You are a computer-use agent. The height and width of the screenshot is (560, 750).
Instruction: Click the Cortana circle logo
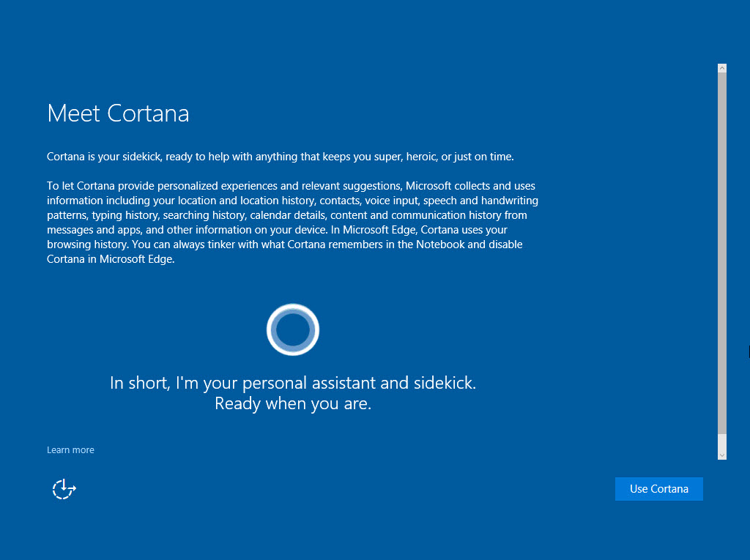click(x=293, y=329)
